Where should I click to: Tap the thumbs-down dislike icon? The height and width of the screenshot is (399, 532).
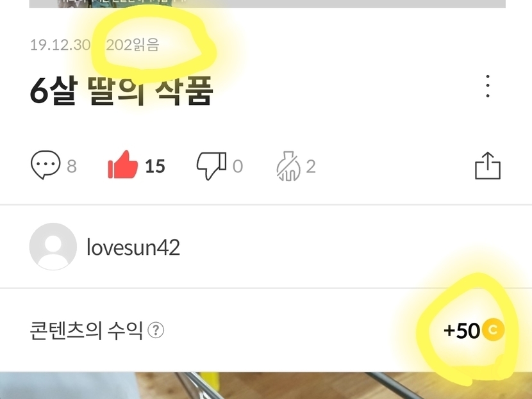(212, 165)
